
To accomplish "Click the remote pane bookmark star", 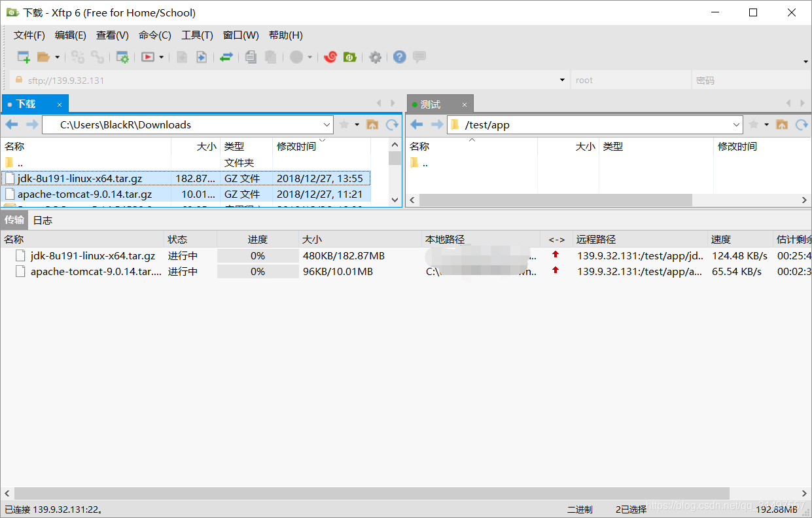I will click(754, 124).
